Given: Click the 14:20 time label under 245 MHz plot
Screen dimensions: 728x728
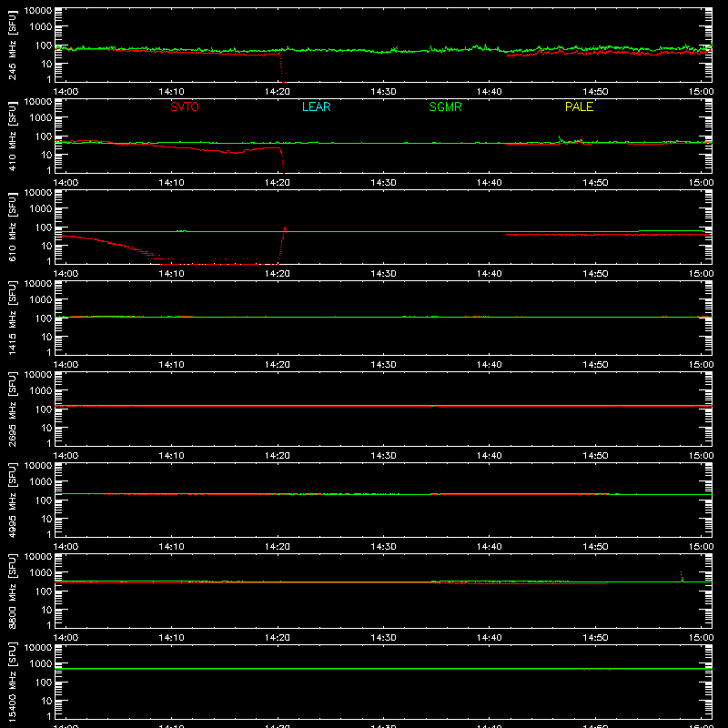Looking at the screenshot, I should pyautogui.click(x=278, y=92).
